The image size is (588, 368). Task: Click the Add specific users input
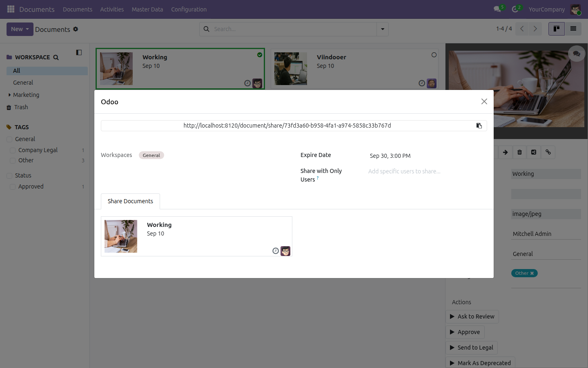coord(428,171)
